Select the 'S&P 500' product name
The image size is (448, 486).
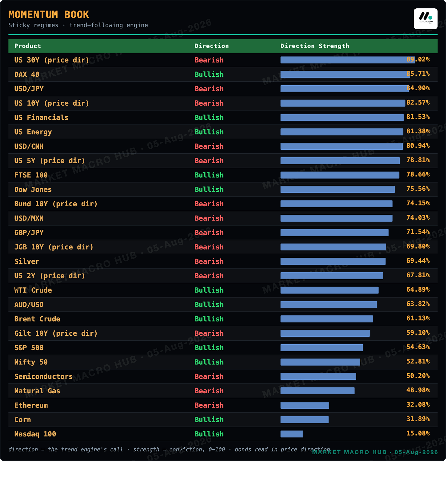(29, 348)
